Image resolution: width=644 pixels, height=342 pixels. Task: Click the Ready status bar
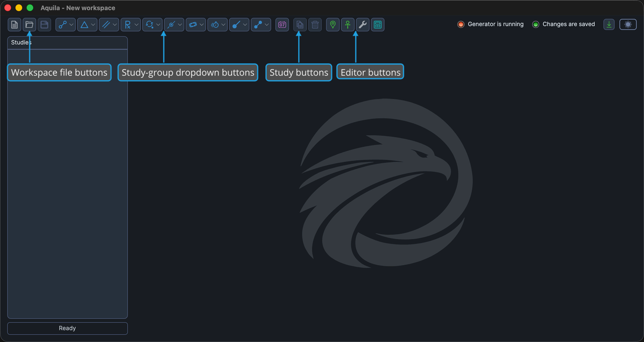tap(68, 328)
